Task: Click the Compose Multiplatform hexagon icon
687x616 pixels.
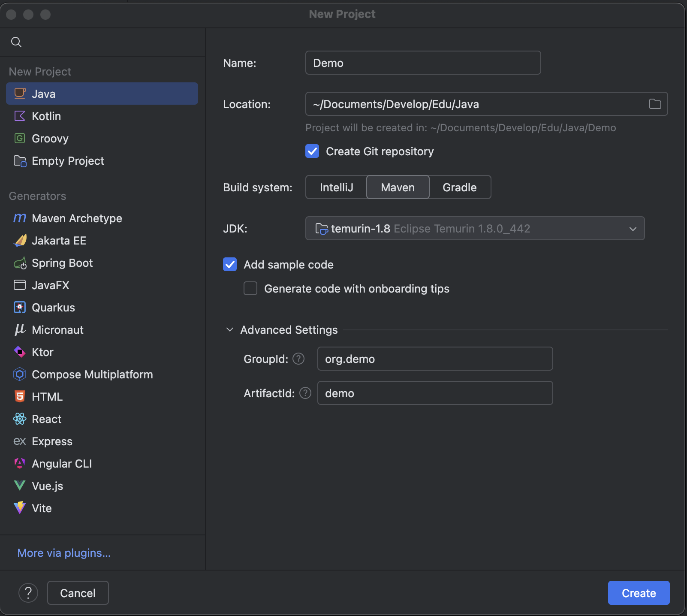Action: [x=20, y=374]
